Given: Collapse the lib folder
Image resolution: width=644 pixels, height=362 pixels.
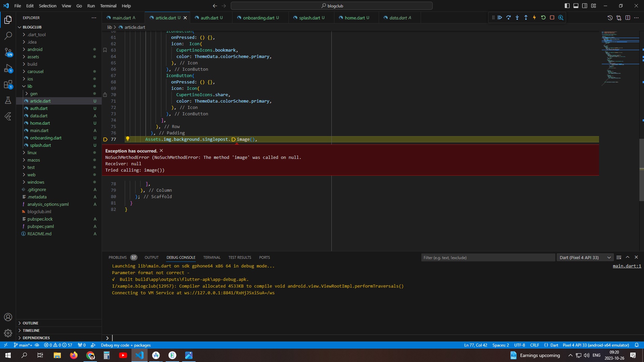Looking at the screenshot, I should coord(30,86).
